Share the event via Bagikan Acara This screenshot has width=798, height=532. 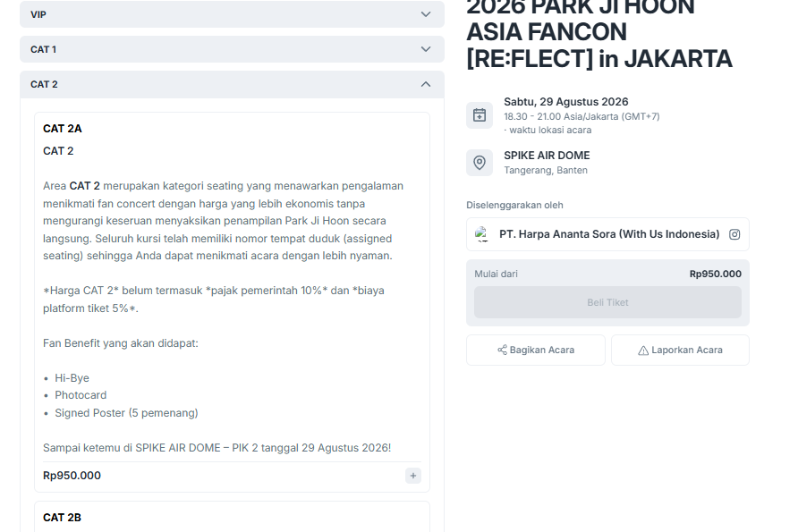(535, 350)
